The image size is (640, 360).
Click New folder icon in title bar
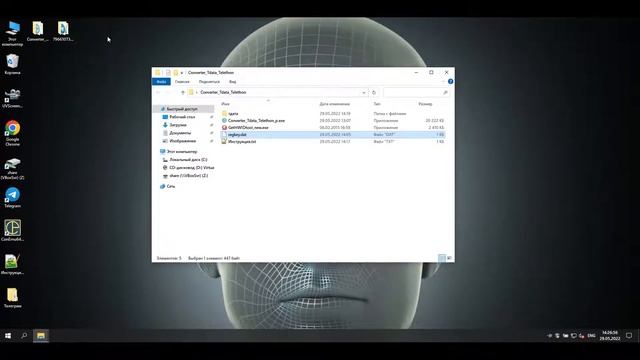point(176,73)
